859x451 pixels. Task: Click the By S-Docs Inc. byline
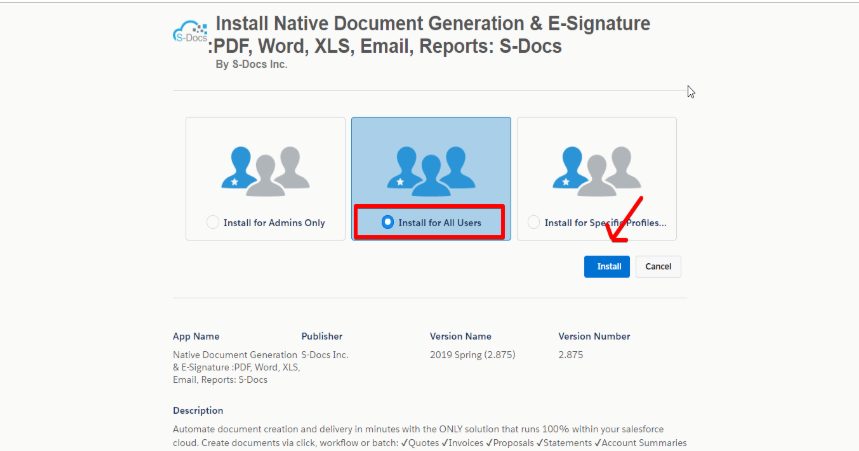pos(251,65)
